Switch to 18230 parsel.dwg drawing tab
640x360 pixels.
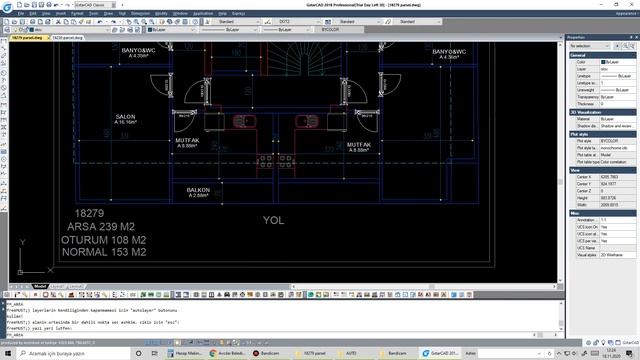coord(68,38)
